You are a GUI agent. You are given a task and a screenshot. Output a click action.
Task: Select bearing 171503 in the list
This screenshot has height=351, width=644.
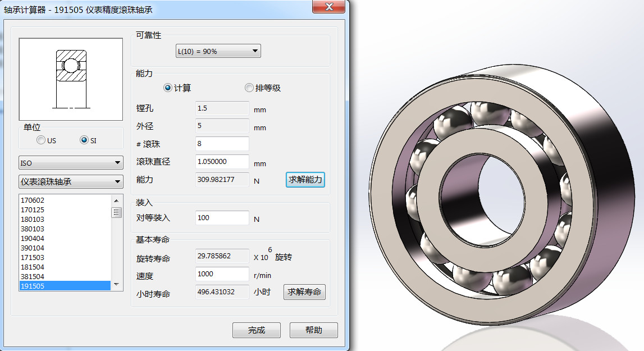click(65, 257)
